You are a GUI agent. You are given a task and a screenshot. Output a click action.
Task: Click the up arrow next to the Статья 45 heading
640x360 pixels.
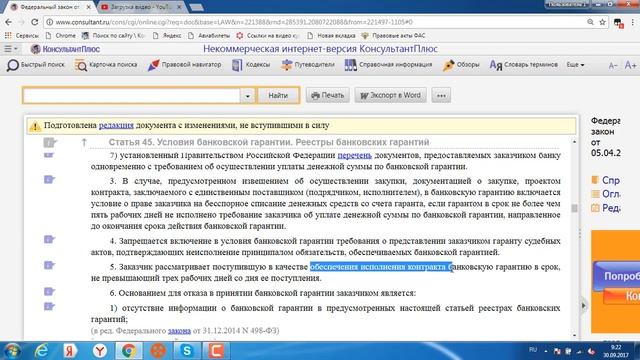(x=84, y=142)
